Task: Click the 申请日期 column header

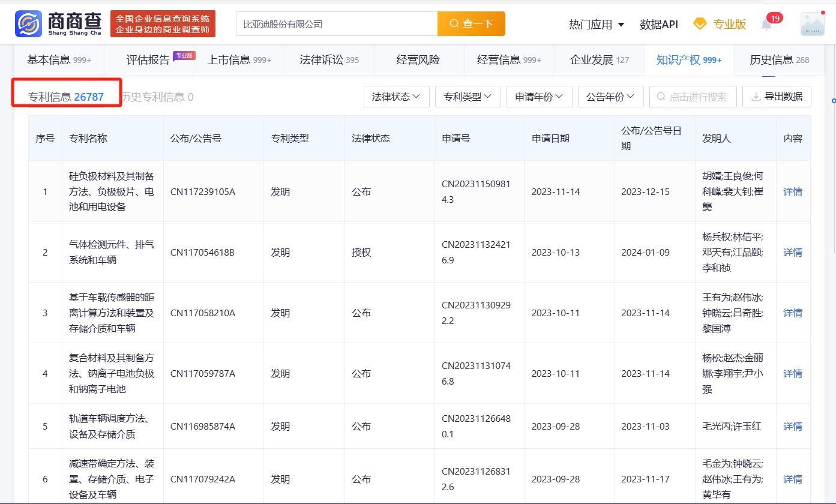Action: 550,138
